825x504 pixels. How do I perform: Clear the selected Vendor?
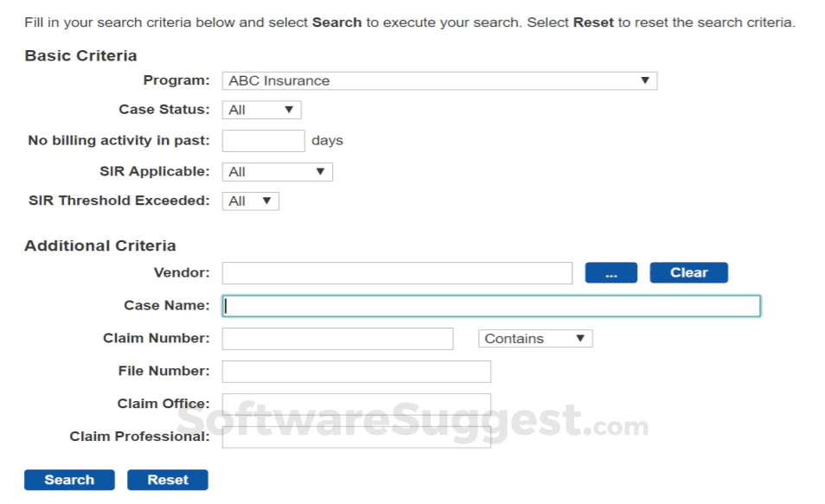point(688,273)
